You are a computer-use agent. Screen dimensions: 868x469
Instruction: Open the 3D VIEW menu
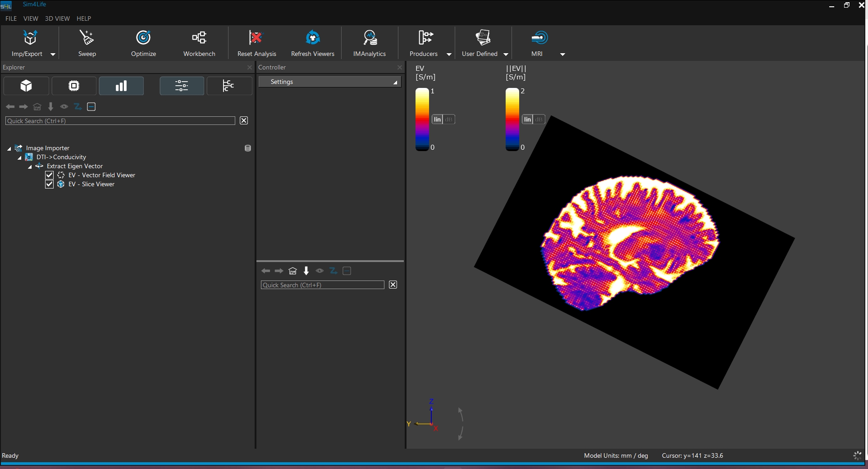coord(57,18)
